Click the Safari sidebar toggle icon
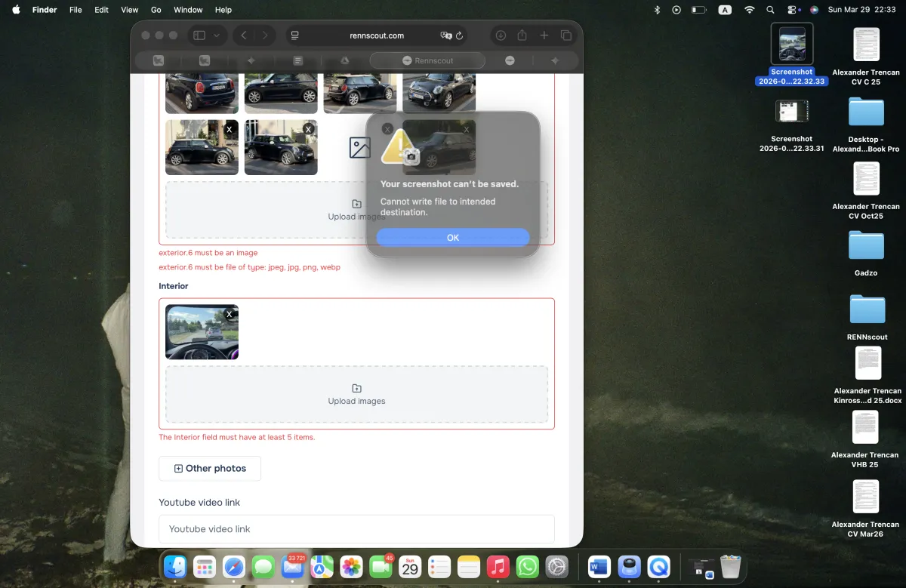This screenshot has height=588, width=906. [199, 35]
